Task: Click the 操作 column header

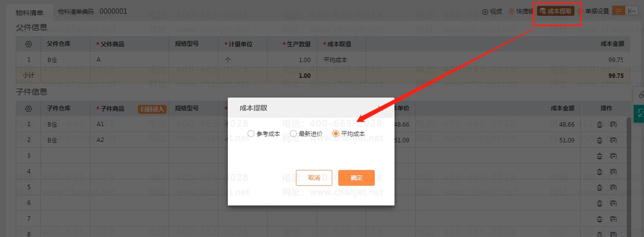Action: pos(606,108)
